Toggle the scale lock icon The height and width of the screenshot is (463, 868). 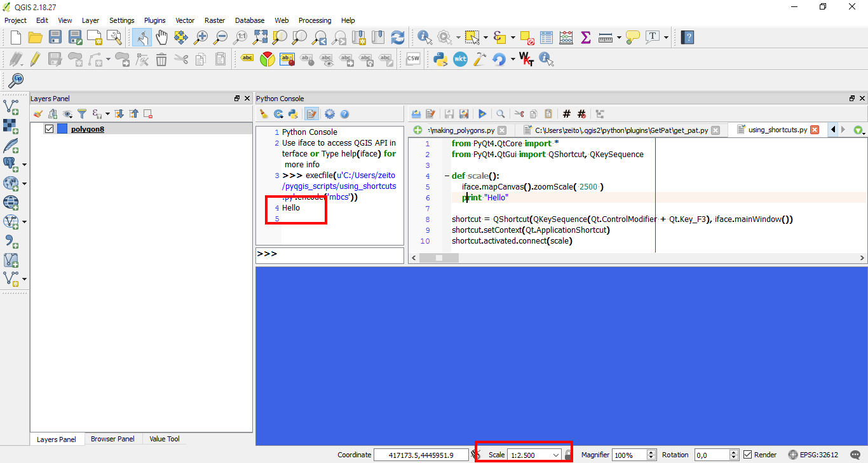[568, 455]
